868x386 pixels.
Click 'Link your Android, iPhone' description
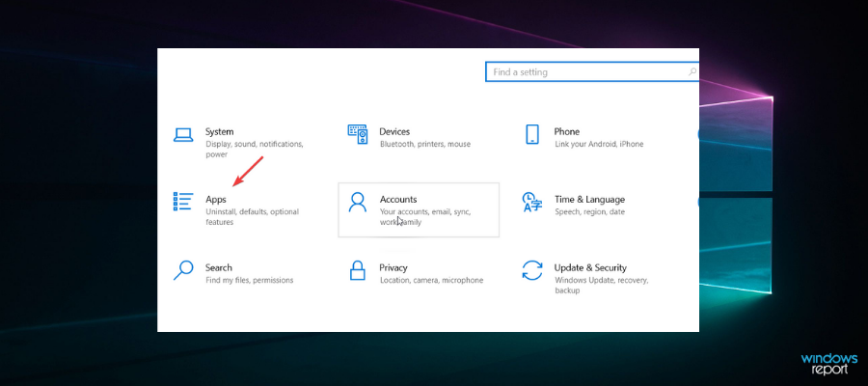tap(599, 145)
